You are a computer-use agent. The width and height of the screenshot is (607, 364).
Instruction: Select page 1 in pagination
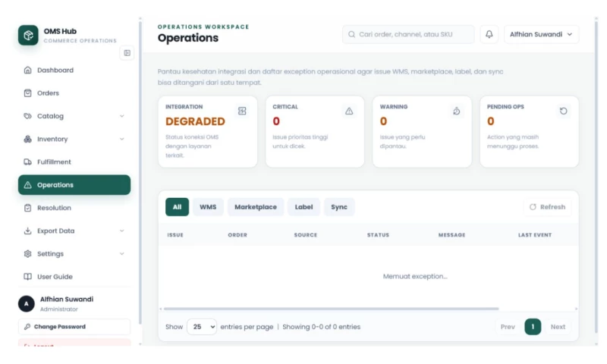coord(533,327)
